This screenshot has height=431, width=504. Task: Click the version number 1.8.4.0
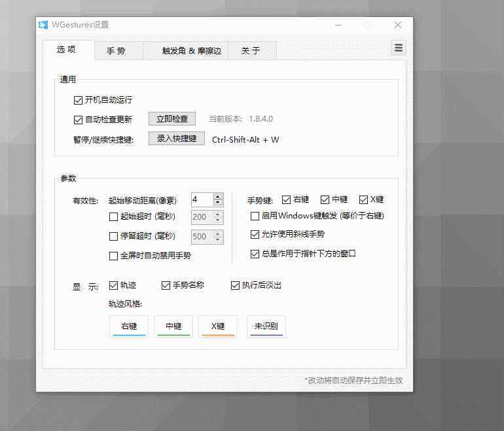(261, 119)
